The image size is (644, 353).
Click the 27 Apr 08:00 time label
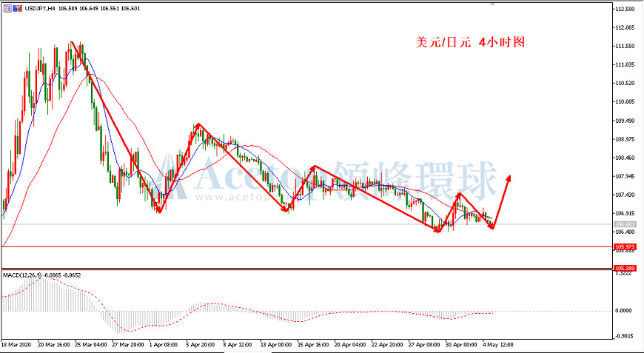[x=424, y=344]
